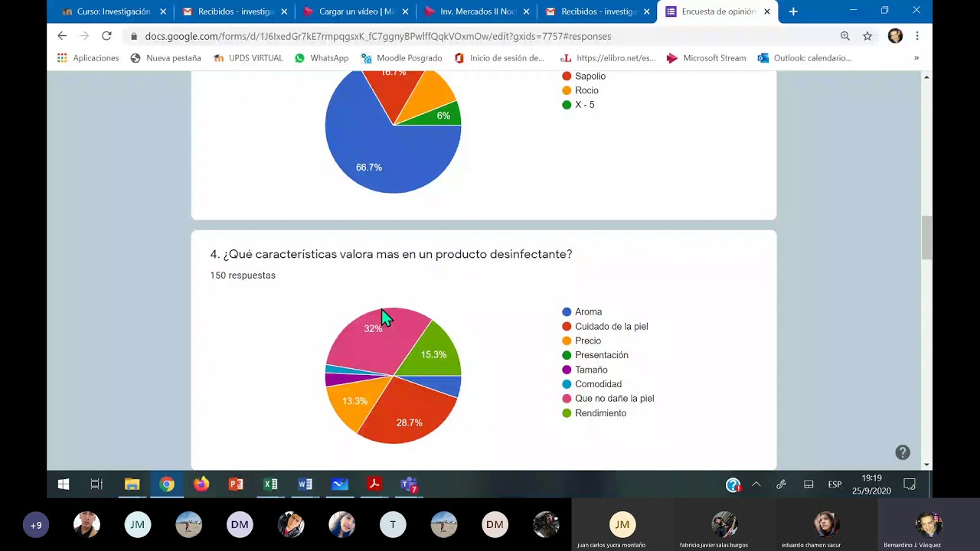Open the elibro.net bookmark
This screenshot has height=551, width=980.
[608, 58]
